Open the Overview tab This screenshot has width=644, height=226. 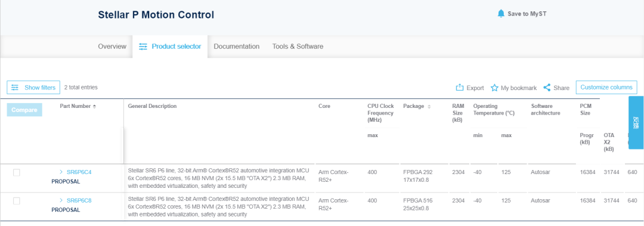(x=112, y=47)
